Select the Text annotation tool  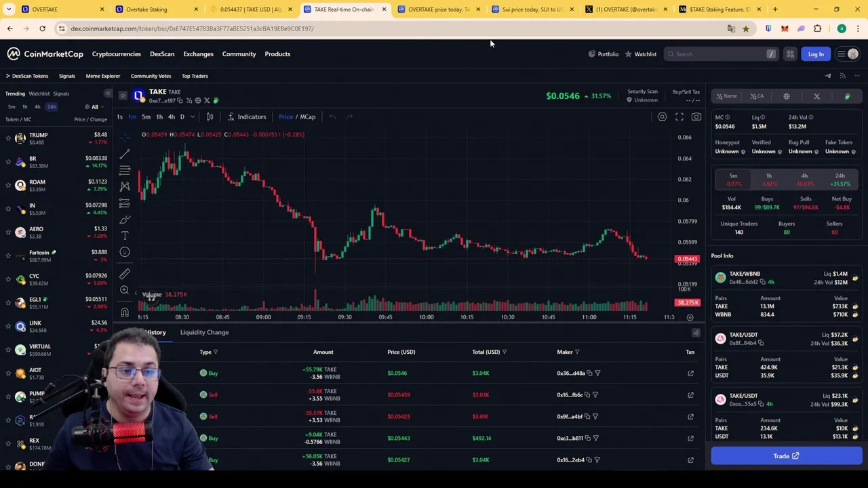click(125, 236)
